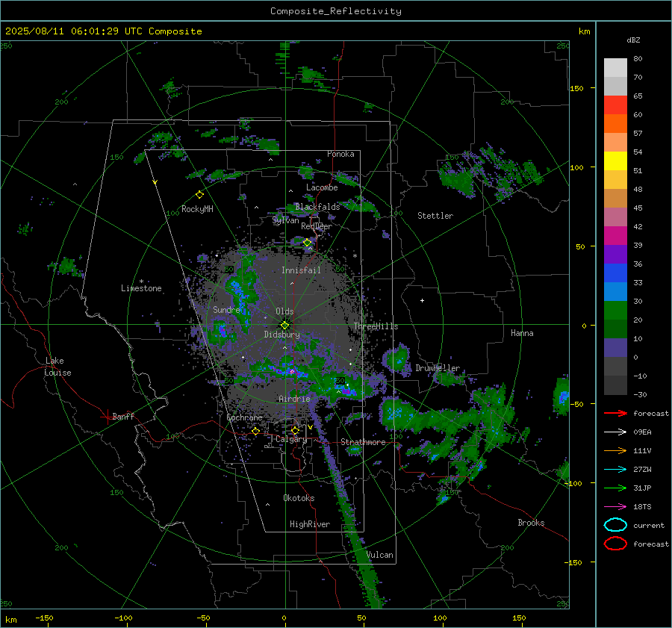
Task: Click the orange 60 dBZ color swatch
Action: coord(615,123)
